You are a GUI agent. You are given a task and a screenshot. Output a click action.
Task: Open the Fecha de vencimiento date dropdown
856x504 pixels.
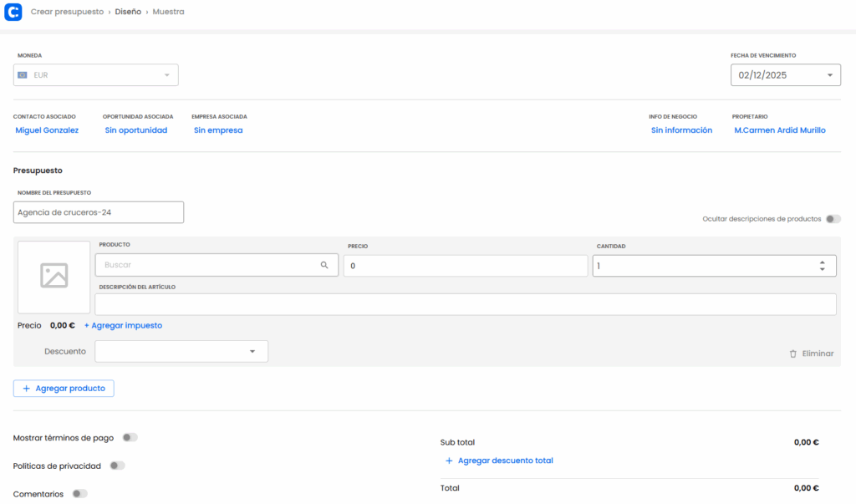pyautogui.click(x=830, y=75)
